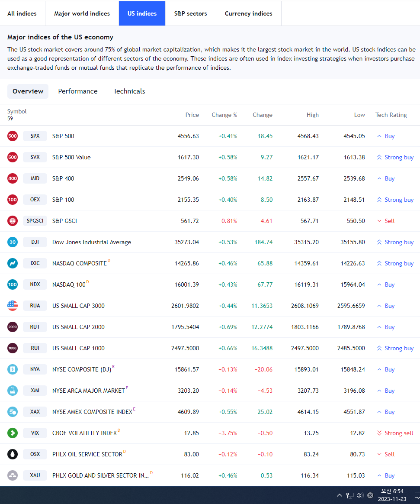420x504 pixels.
Task: Sort table by Tech Rating column
Action: point(391,115)
